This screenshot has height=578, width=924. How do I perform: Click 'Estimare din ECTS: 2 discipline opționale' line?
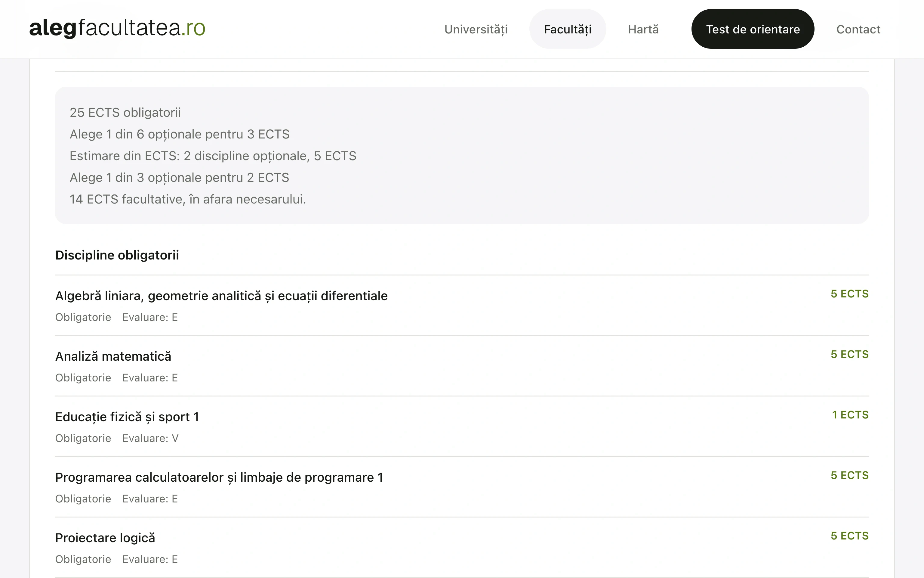[213, 156]
